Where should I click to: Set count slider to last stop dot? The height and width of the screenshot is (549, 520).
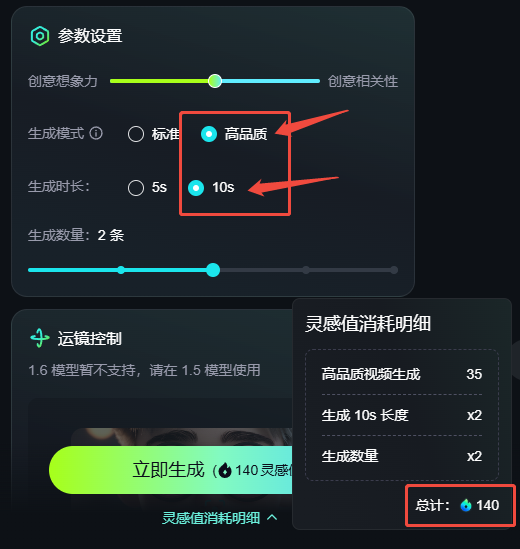click(394, 270)
